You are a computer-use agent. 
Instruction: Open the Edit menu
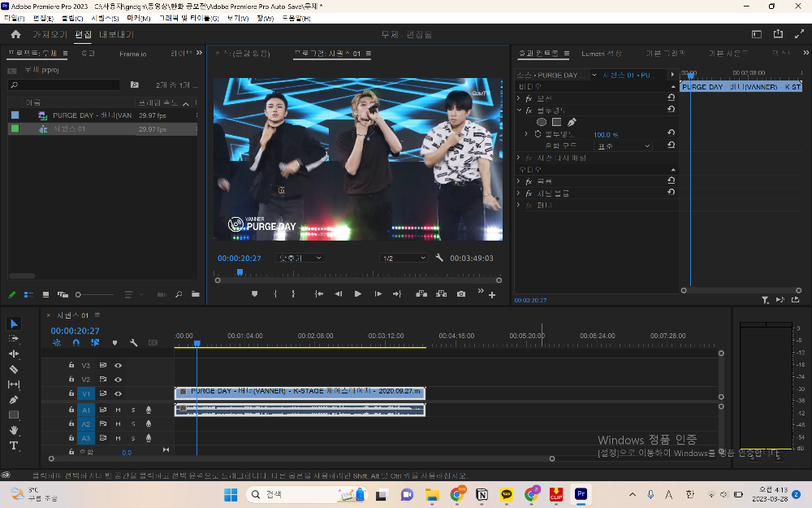tap(43, 18)
